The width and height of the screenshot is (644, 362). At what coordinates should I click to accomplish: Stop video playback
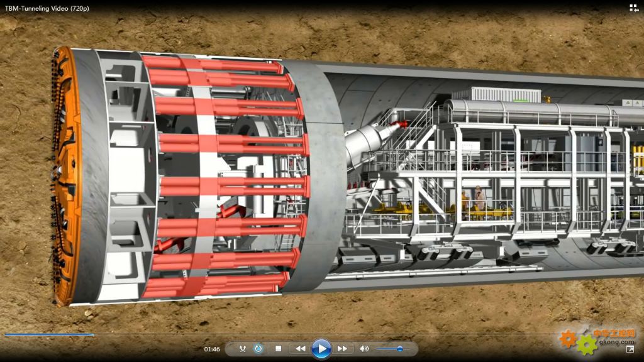point(279,349)
